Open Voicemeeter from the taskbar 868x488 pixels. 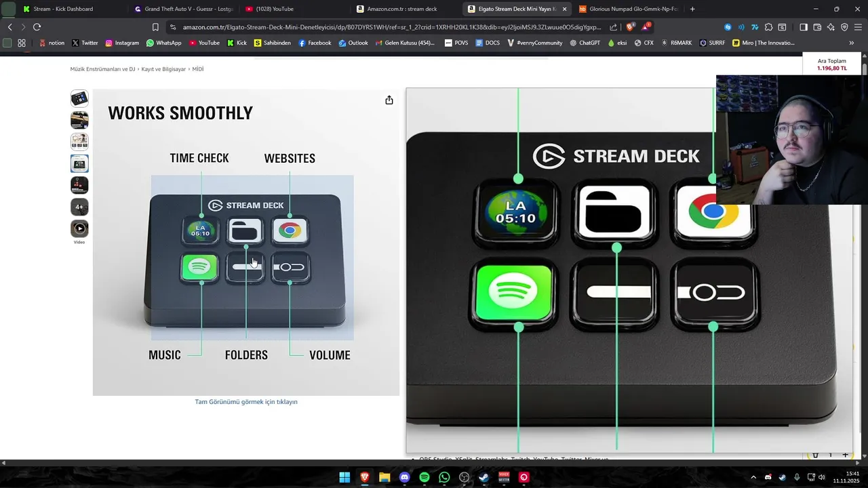tap(504, 477)
